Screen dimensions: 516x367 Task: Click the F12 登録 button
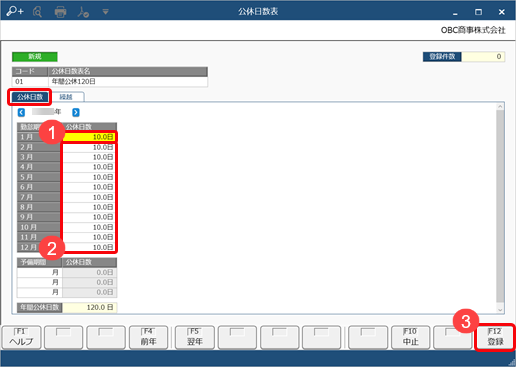495,337
